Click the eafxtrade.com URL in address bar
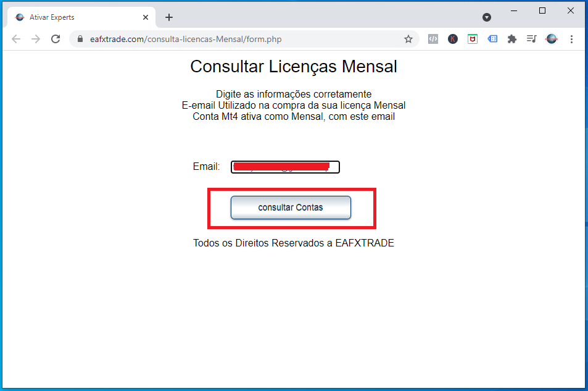The height and width of the screenshot is (391, 588). point(185,39)
